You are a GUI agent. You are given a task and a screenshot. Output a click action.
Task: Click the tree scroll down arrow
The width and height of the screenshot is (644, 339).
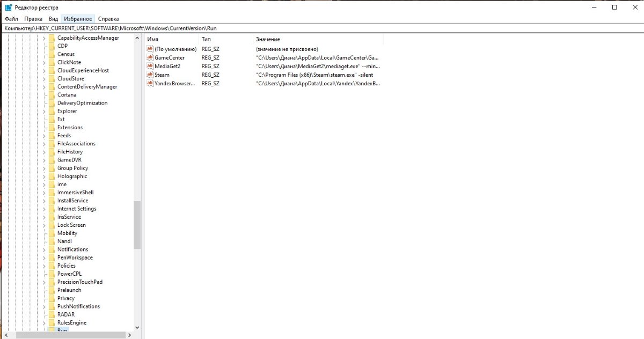pyautogui.click(x=137, y=327)
